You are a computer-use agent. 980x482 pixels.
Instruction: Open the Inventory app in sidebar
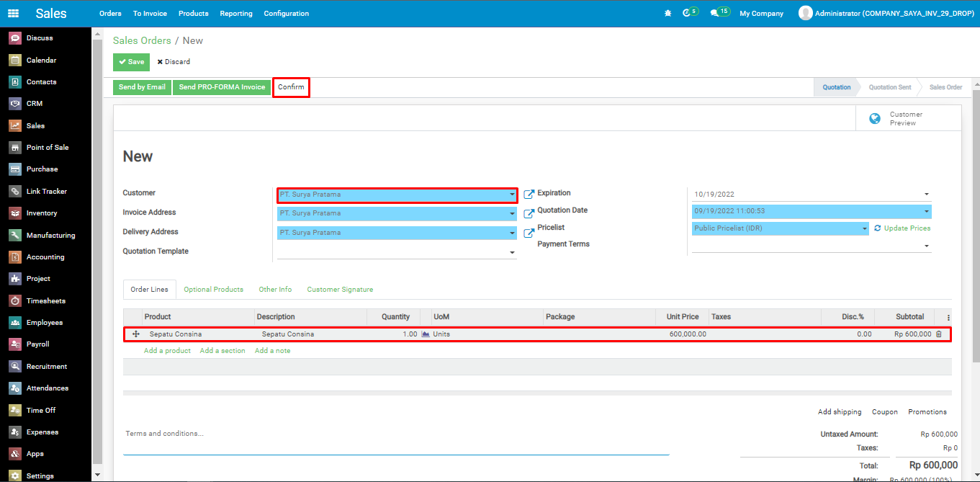coord(41,213)
